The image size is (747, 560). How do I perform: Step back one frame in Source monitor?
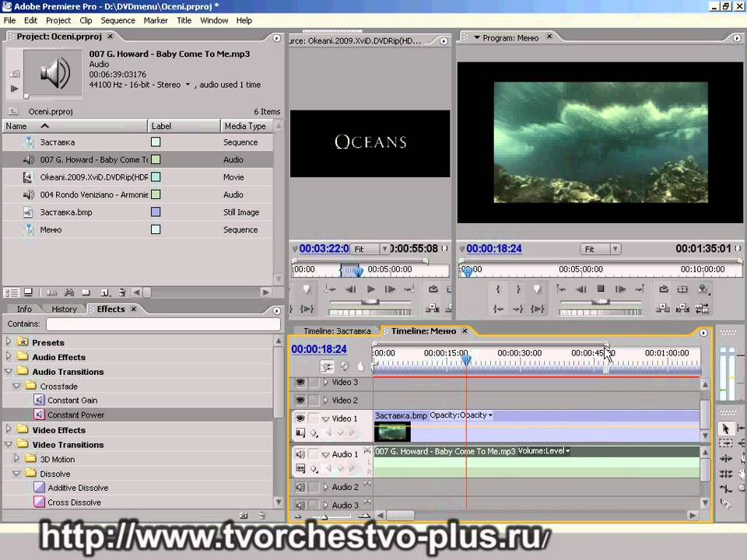coord(351,289)
